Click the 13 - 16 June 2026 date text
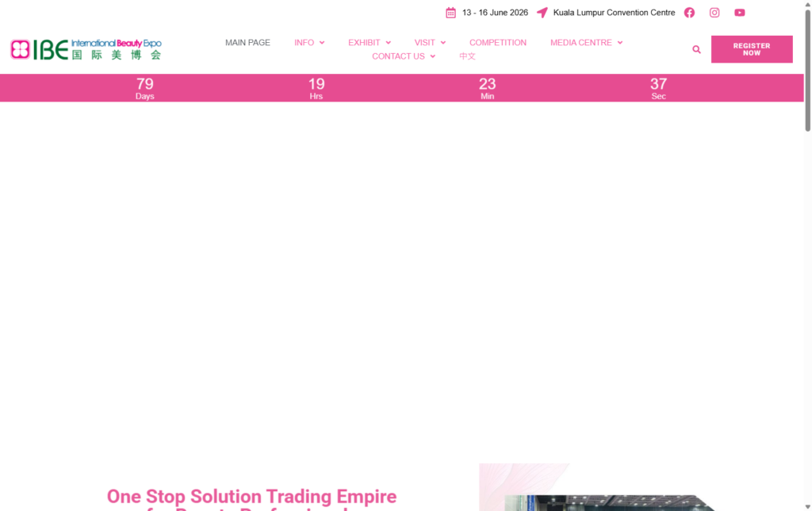 [495, 13]
